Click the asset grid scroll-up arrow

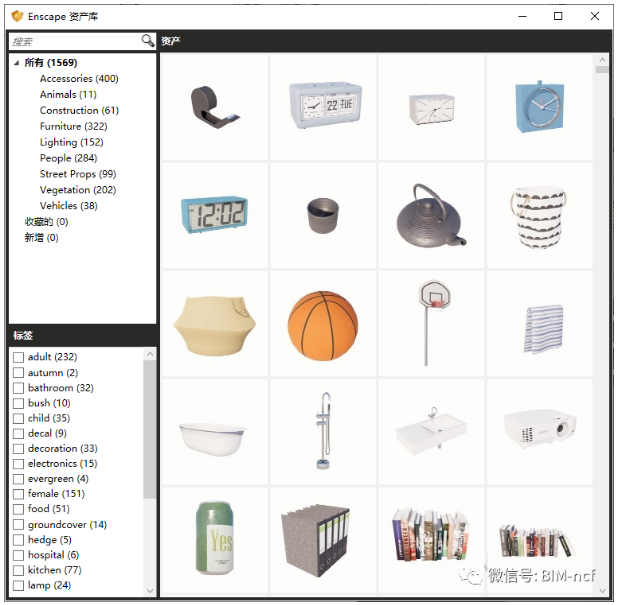(x=602, y=60)
